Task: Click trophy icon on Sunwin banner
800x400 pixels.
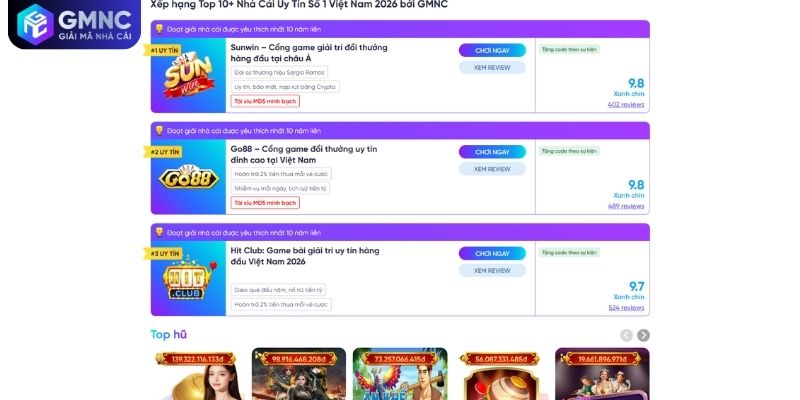Action: coord(159,29)
